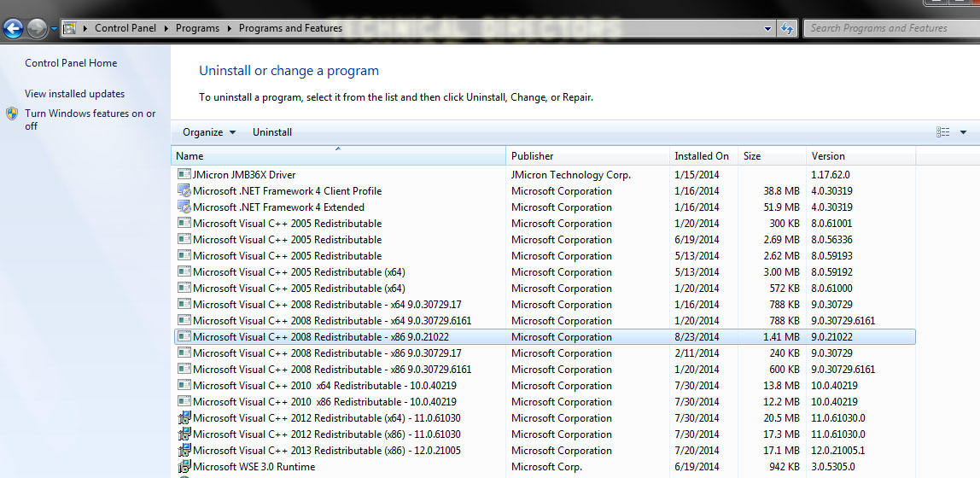Select Visual C++ 2012 Redistributable (x86) entry

tap(543, 434)
